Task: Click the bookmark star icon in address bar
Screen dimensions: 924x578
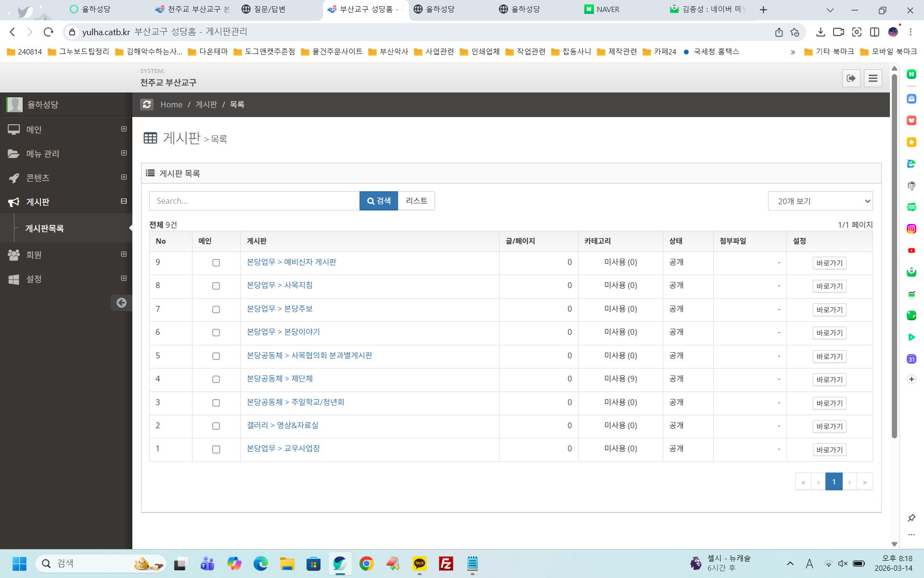Action: click(x=795, y=32)
